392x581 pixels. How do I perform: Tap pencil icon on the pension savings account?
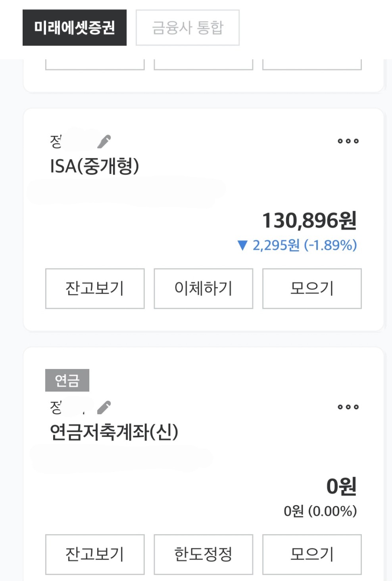pyautogui.click(x=104, y=407)
